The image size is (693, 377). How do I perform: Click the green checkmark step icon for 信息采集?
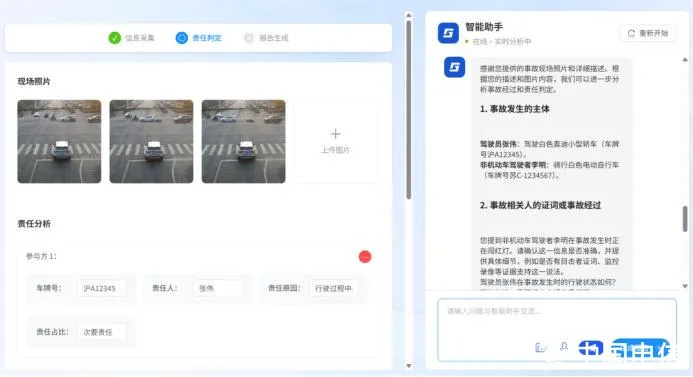click(114, 38)
